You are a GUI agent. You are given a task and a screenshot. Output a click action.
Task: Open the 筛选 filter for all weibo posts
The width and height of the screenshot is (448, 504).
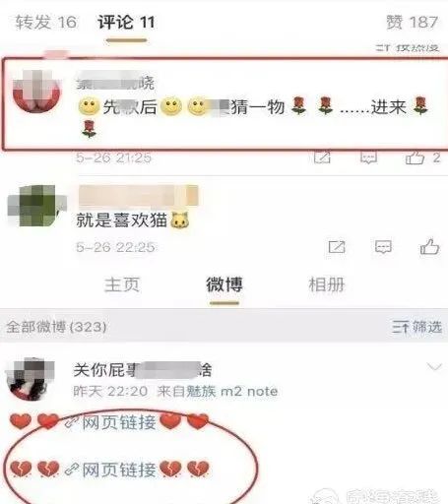click(x=416, y=327)
